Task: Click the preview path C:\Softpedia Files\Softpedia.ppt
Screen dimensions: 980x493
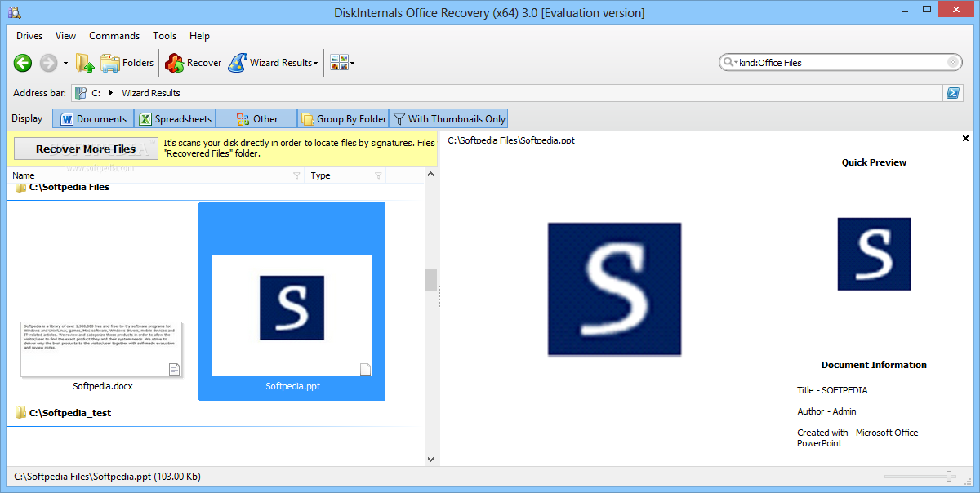Action: click(x=511, y=140)
